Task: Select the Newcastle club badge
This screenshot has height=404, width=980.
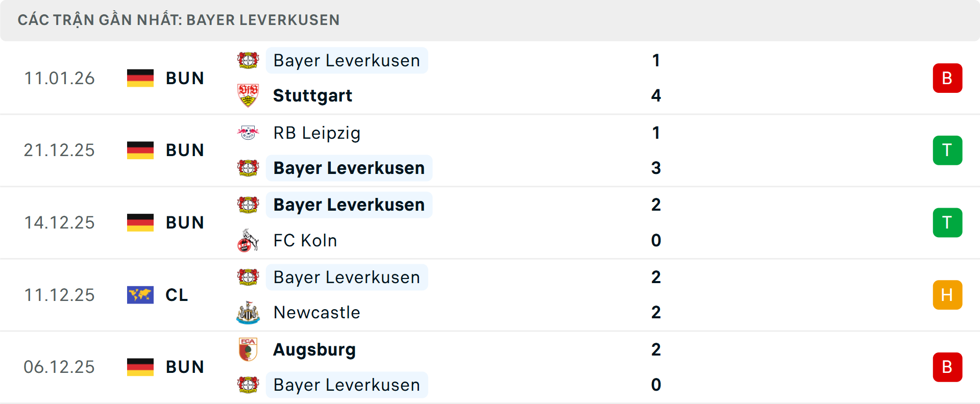Action: pos(249,313)
